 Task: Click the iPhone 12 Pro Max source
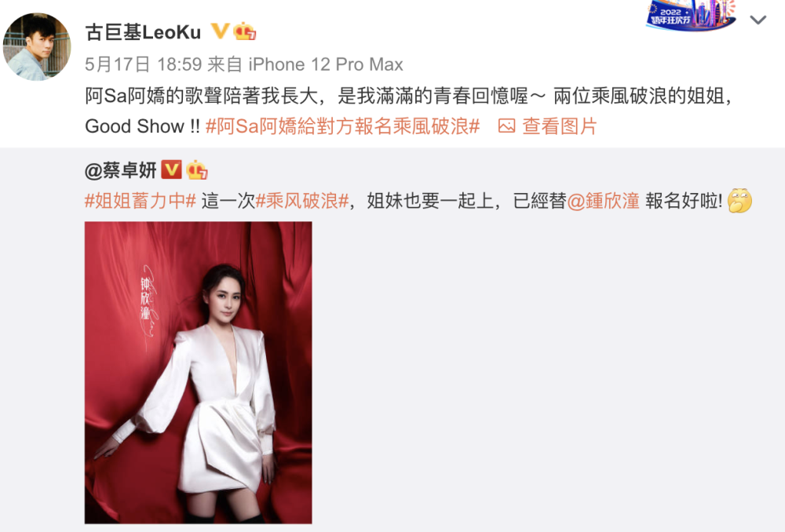coord(326,64)
